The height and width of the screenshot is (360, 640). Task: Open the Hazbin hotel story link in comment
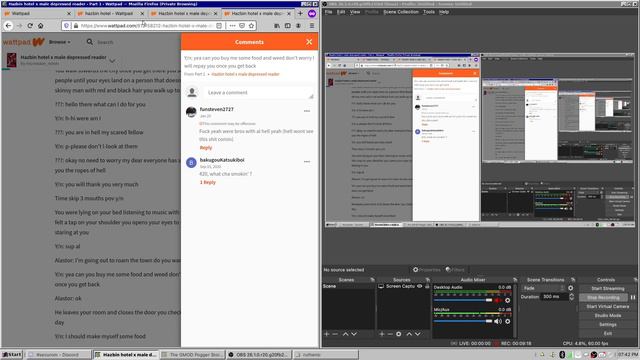click(x=245, y=74)
